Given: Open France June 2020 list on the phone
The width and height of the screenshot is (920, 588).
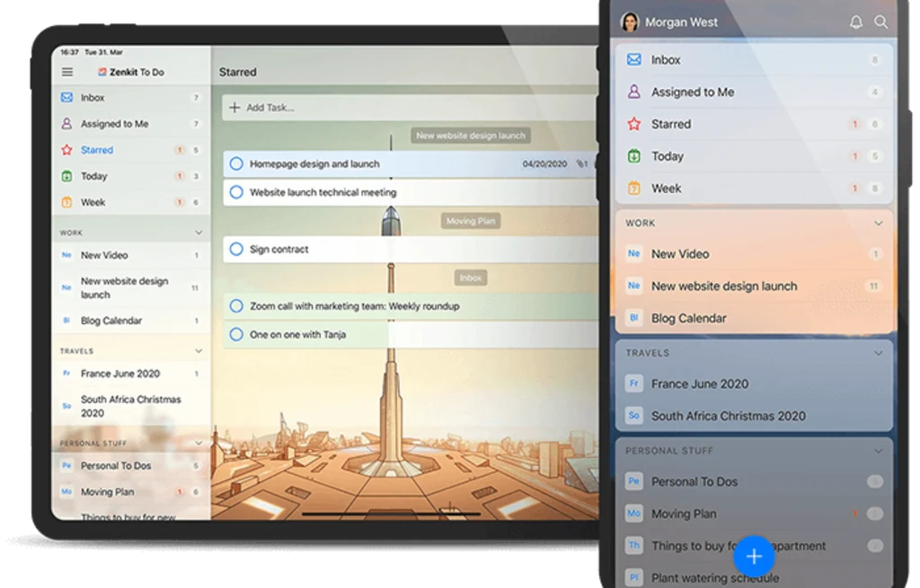Looking at the screenshot, I should tap(754, 384).
